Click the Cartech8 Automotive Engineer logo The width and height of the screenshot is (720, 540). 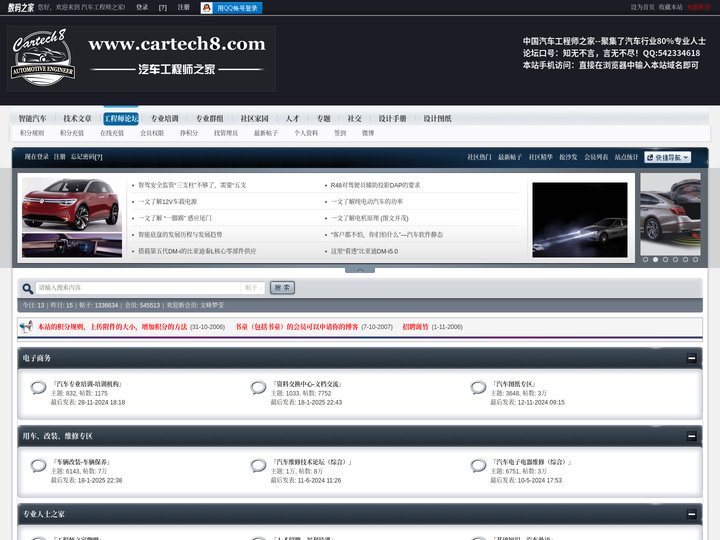[x=43, y=58]
